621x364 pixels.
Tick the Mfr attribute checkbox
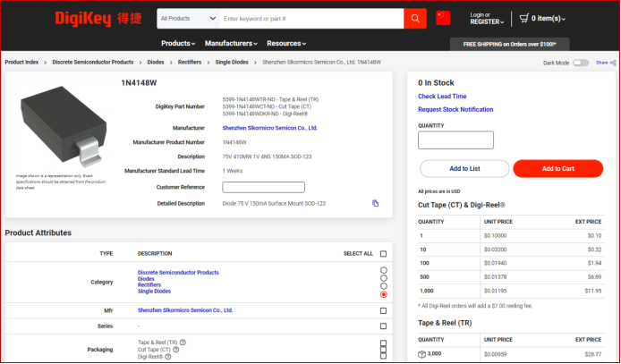383,310
